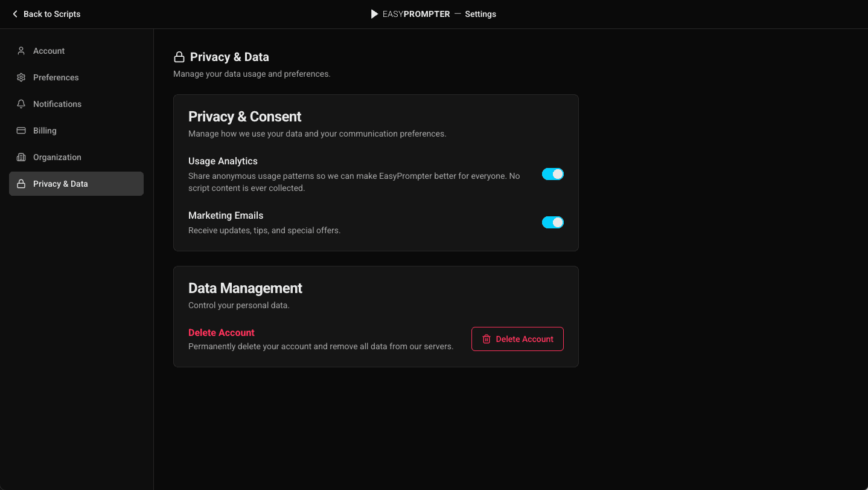The width and height of the screenshot is (868, 490).
Task: Click the trash can icon on Delete Account
Action: click(x=487, y=339)
